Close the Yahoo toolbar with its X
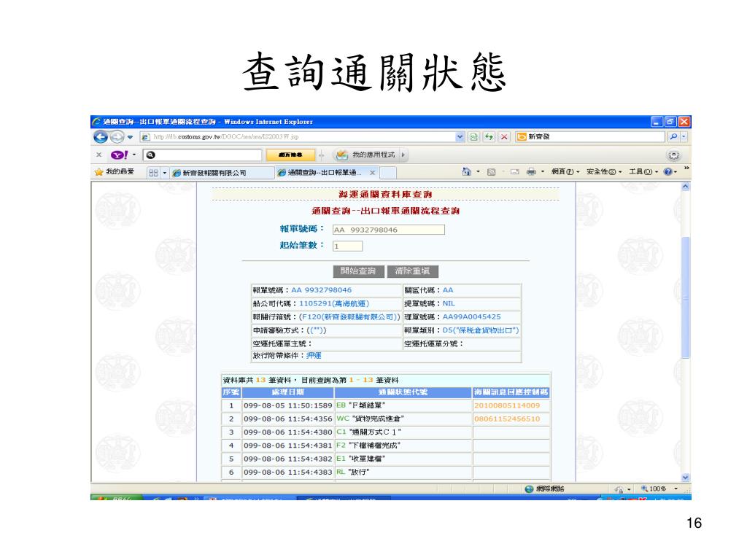Image resolution: width=747 pixels, height=560 pixels. [x=98, y=155]
